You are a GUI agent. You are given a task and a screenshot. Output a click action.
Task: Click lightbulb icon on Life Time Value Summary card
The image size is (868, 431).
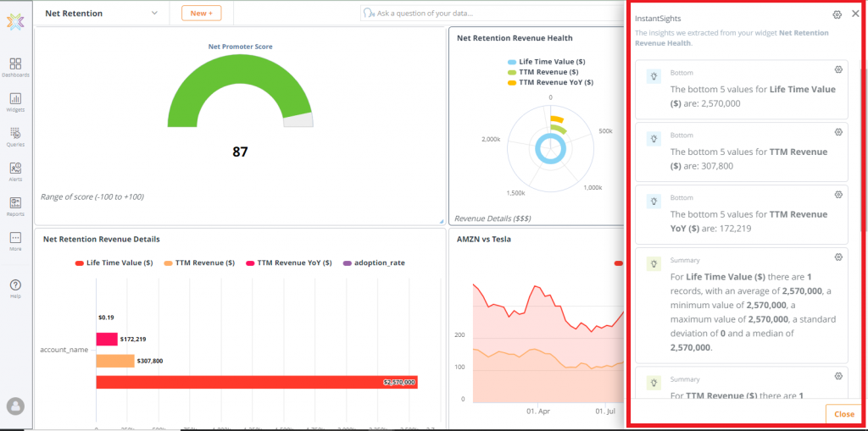[654, 264]
